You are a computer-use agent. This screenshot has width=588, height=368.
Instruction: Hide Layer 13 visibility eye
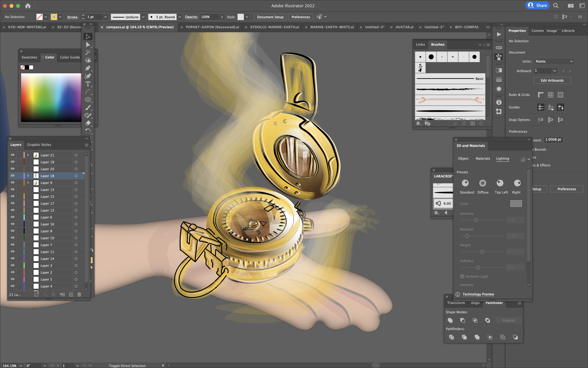point(13,190)
